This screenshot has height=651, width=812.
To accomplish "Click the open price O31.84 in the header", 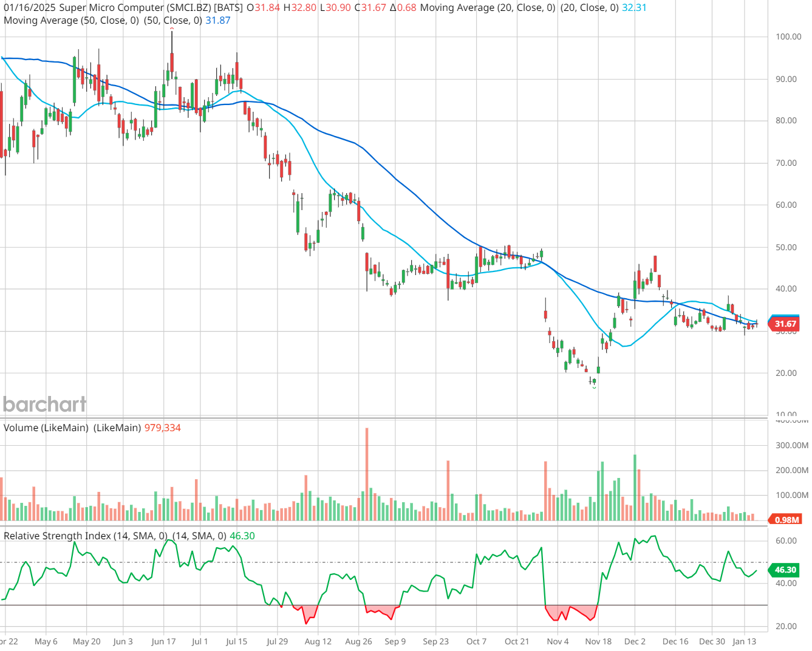I will (263, 8).
